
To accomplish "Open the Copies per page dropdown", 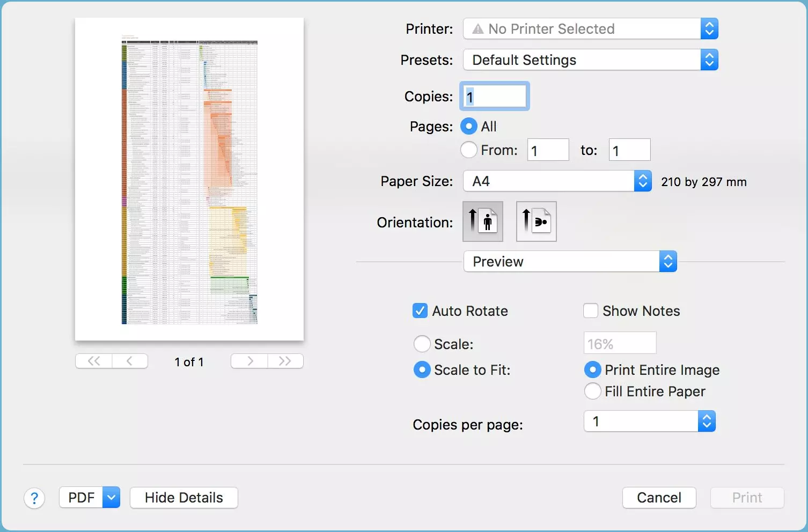I will pyautogui.click(x=707, y=421).
